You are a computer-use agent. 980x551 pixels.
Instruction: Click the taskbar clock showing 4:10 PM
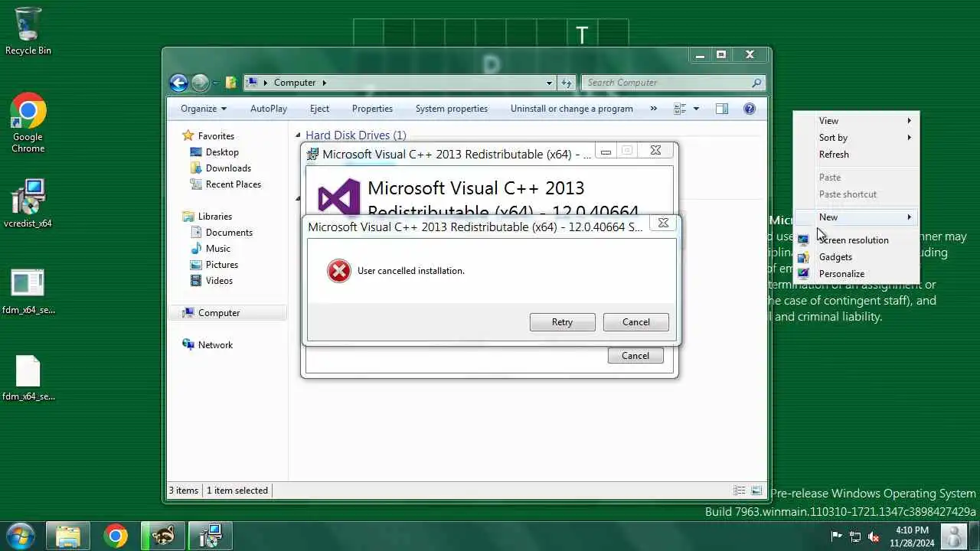pyautogui.click(x=912, y=536)
